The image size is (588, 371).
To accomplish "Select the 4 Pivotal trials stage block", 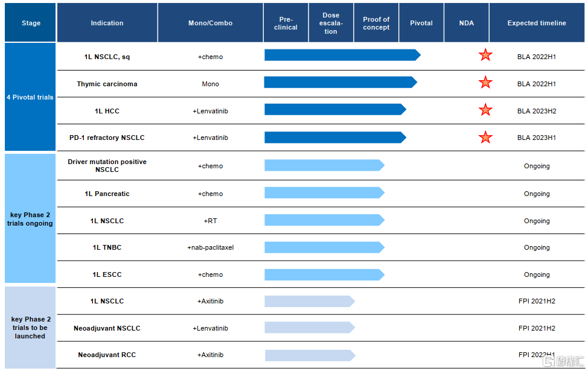I will [x=30, y=97].
